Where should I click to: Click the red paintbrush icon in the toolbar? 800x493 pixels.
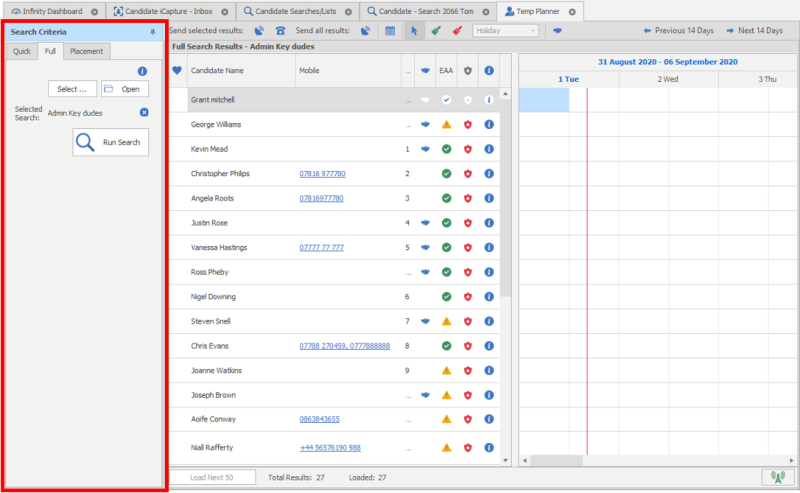(456, 31)
